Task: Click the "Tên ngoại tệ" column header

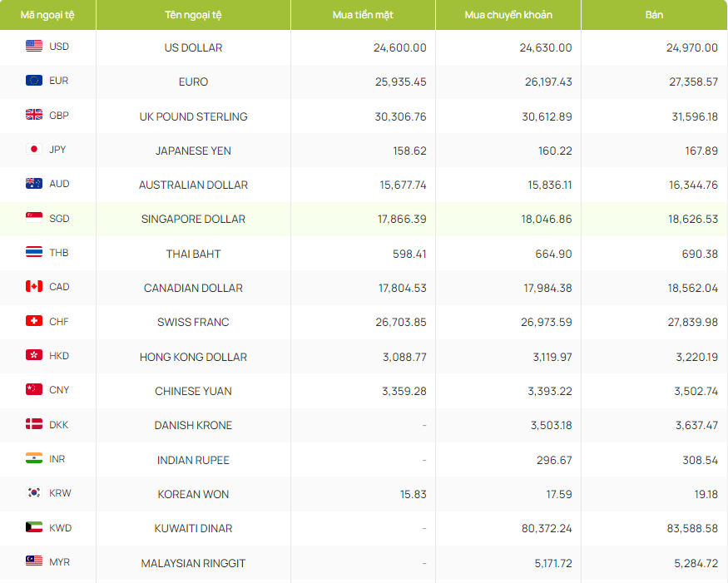Action: point(193,15)
